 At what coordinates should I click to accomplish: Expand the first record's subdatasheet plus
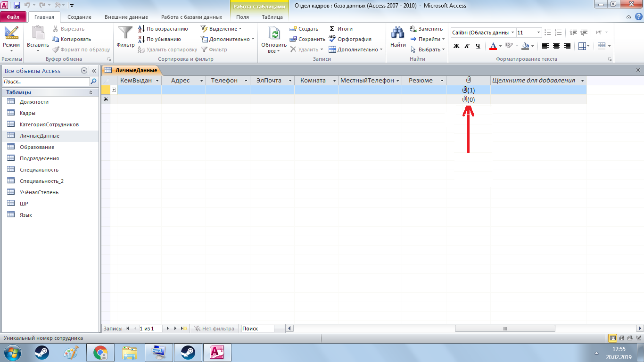[114, 90]
